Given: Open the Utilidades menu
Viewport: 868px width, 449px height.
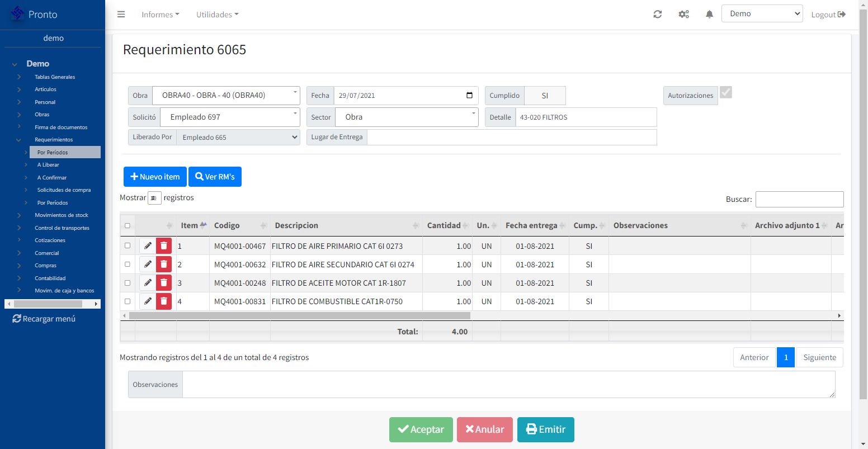Looking at the screenshot, I should click(217, 15).
